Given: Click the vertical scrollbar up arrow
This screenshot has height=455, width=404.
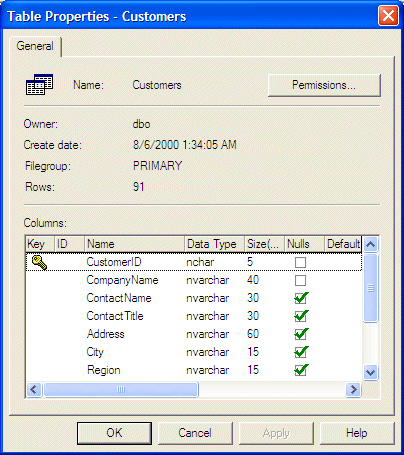Looking at the screenshot, I should [370, 244].
